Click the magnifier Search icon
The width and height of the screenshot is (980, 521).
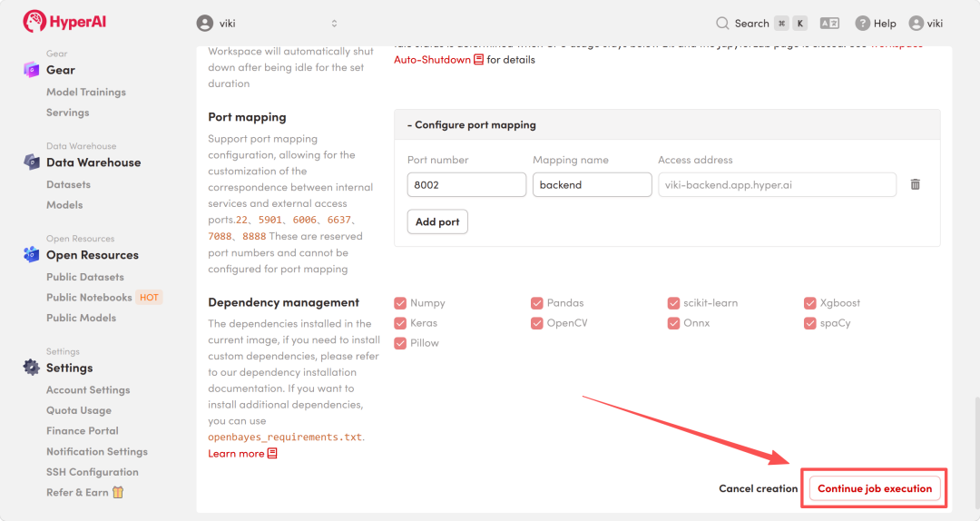pos(722,23)
